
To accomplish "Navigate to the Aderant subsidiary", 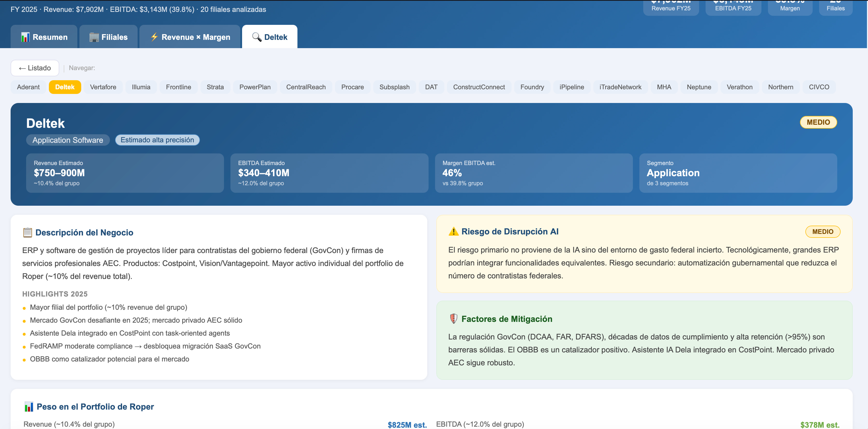I will pyautogui.click(x=28, y=87).
